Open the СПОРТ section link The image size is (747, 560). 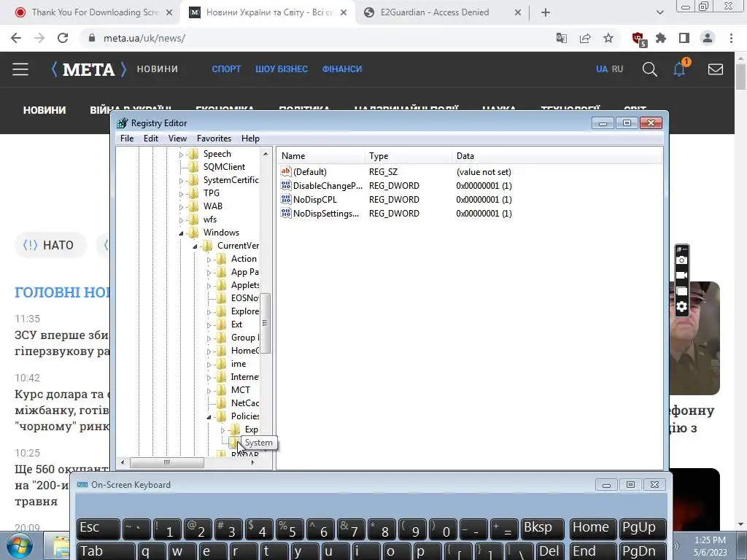coord(226,69)
